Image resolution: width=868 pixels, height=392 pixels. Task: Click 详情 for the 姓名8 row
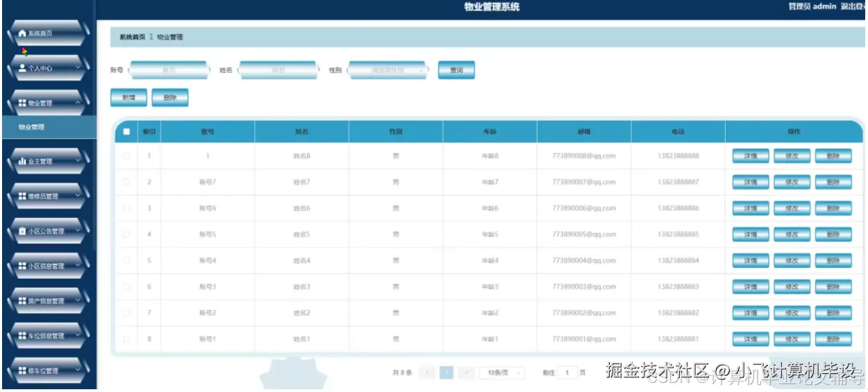(751, 156)
